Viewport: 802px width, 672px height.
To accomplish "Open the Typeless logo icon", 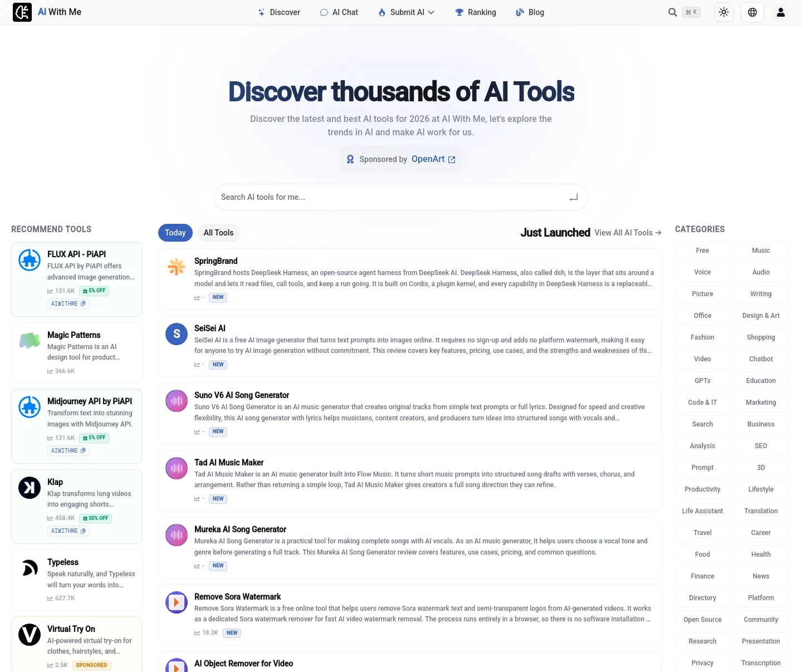I will click(x=30, y=568).
